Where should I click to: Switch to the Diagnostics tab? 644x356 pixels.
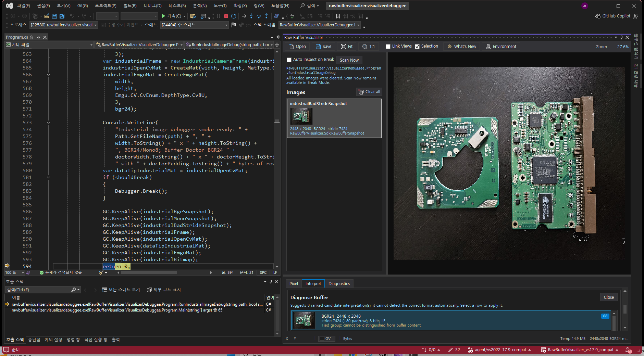click(x=339, y=284)
